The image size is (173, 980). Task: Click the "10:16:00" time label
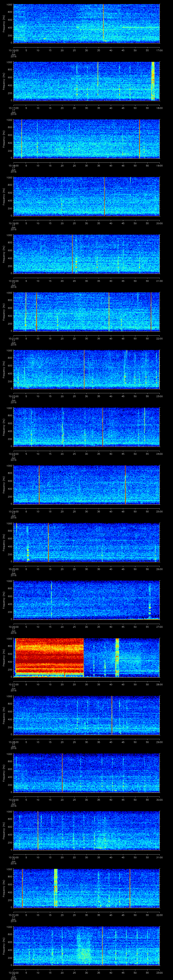14,50
